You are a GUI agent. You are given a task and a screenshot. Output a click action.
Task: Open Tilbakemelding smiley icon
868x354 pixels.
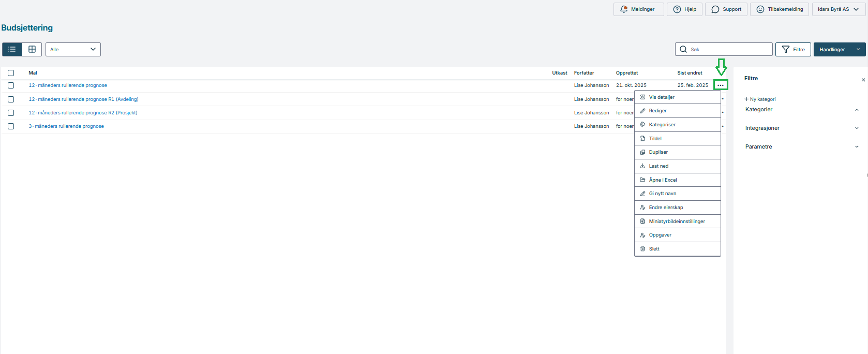pyautogui.click(x=760, y=9)
